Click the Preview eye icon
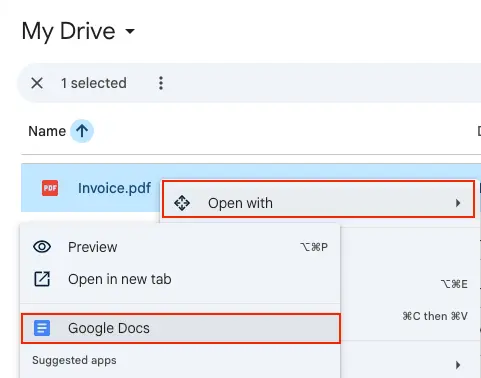The width and height of the screenshot is (481, 378). [x=42, y=247]
